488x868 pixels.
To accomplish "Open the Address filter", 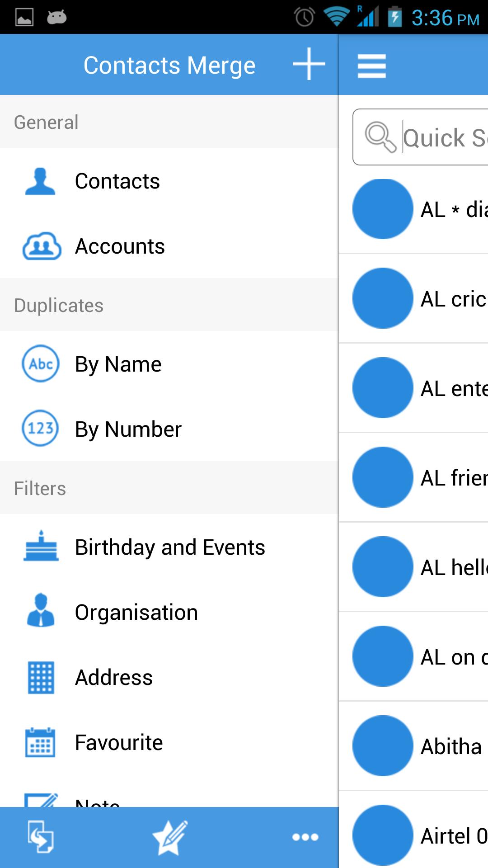I will [x=113, y=678].
